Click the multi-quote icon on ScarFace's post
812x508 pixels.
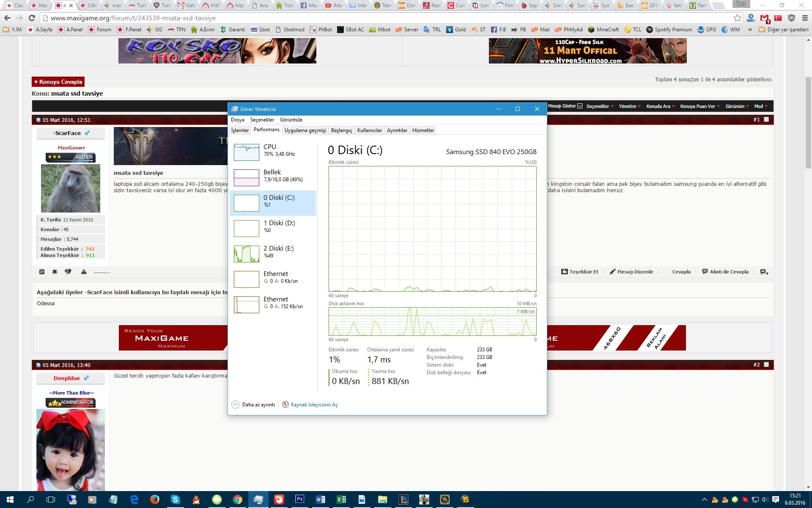pos(764,272)
